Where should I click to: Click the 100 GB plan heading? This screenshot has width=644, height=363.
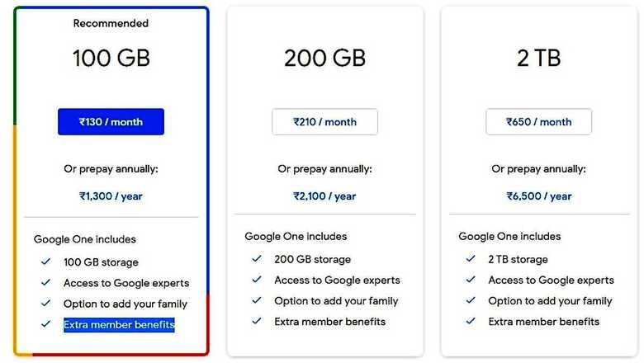111,59
